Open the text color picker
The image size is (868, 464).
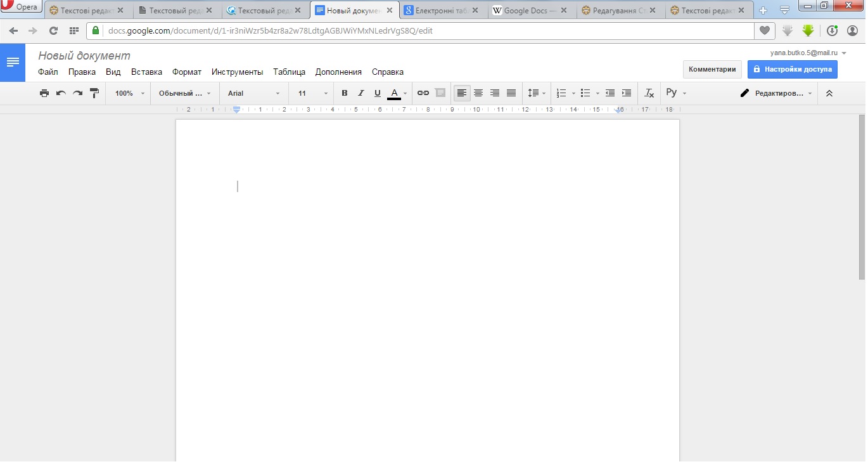395,93
